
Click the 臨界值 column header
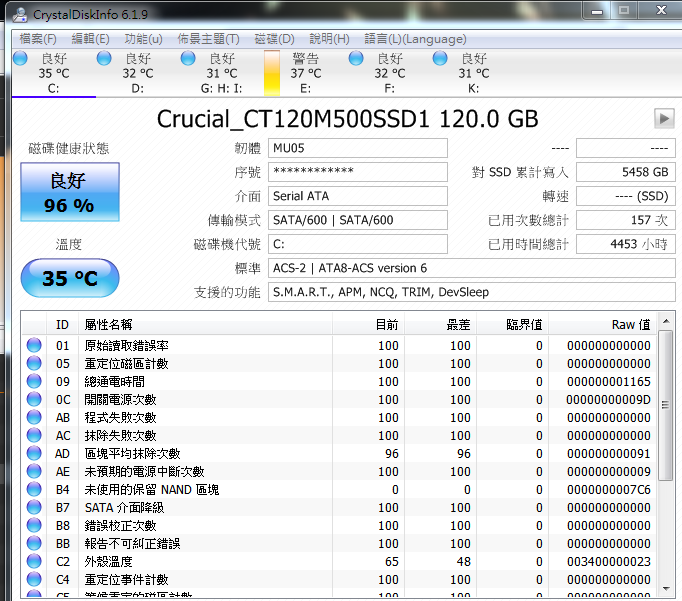click(x=513, y=324)
